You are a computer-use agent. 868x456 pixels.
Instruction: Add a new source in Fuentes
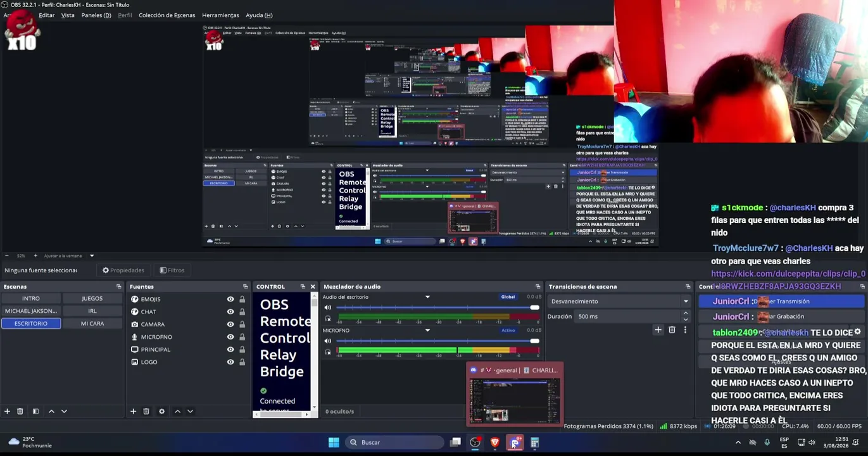pyautogui.click(x=133, y=411)
